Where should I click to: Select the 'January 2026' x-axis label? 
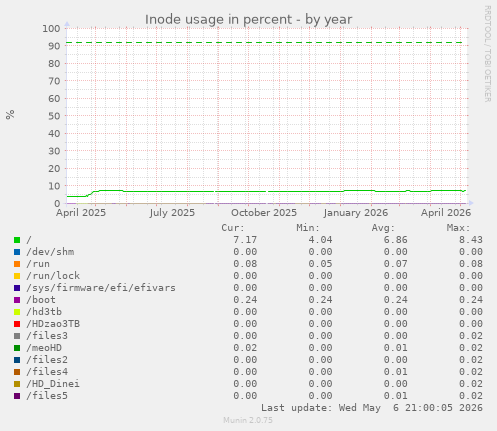pos(356,213)
